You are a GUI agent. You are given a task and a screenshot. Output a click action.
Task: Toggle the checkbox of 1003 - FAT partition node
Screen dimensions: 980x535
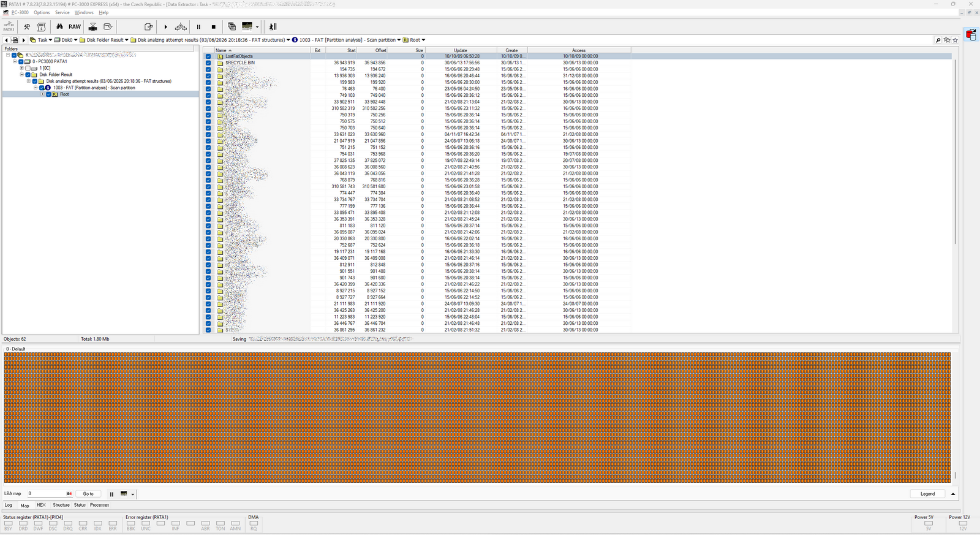42,88
